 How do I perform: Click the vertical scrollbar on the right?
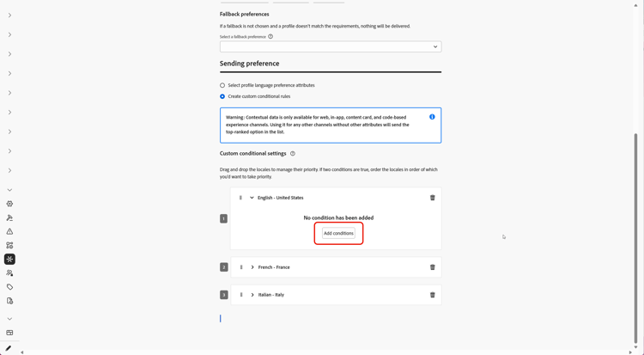pos(636,239)
